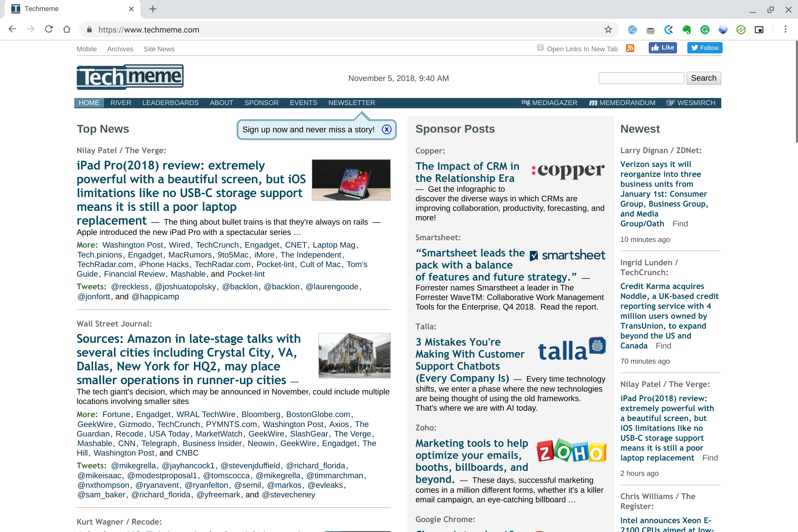The width and height of the screenshot is (798, 532).
Task: Open the Credit Karma acquires Noddle headline
Action: [669, 316]
